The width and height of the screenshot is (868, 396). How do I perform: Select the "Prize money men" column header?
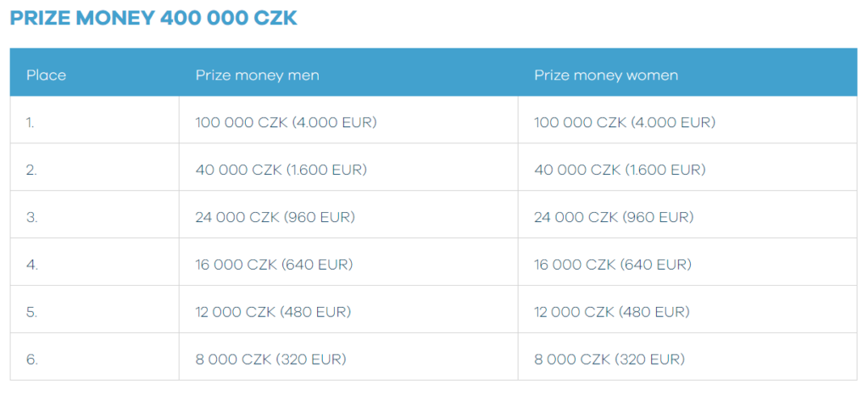(x=257, y=75)
